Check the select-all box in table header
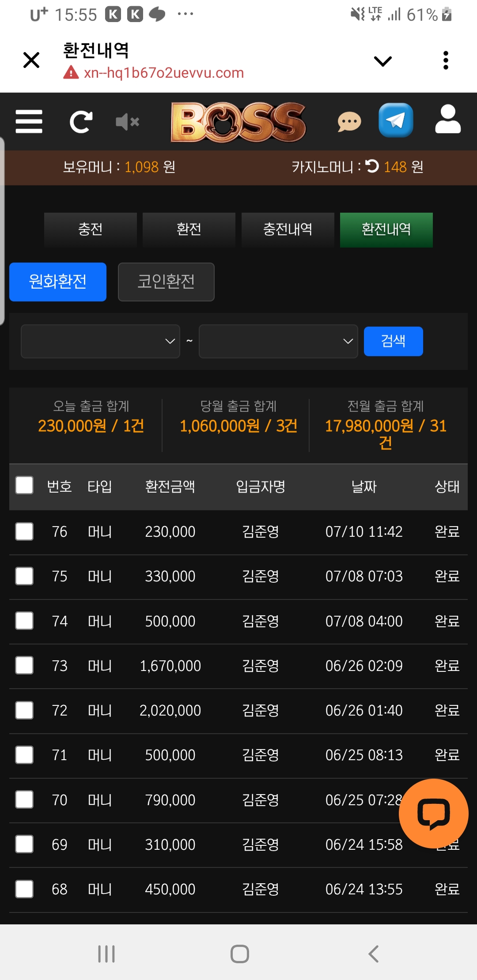The width and height of the screenshot is (477, 980). (24, 485)
